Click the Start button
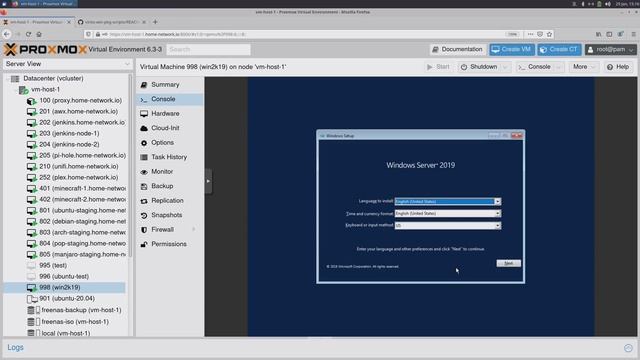640x360 pixels. tap(438, 67)
